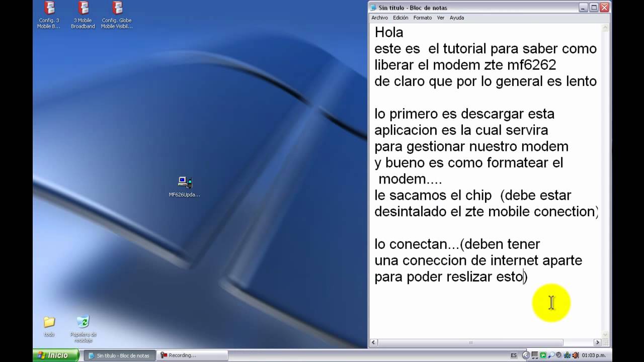This screenshot has height=362, width=644.
Task: Open the Edición menu
Action: tap(400, 18)
